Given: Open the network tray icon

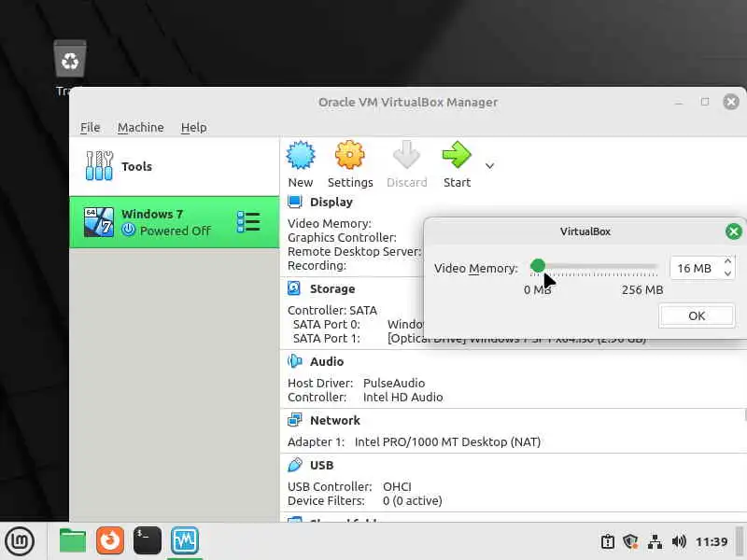Looking at the screenshot, I should (x=655, y=542).
